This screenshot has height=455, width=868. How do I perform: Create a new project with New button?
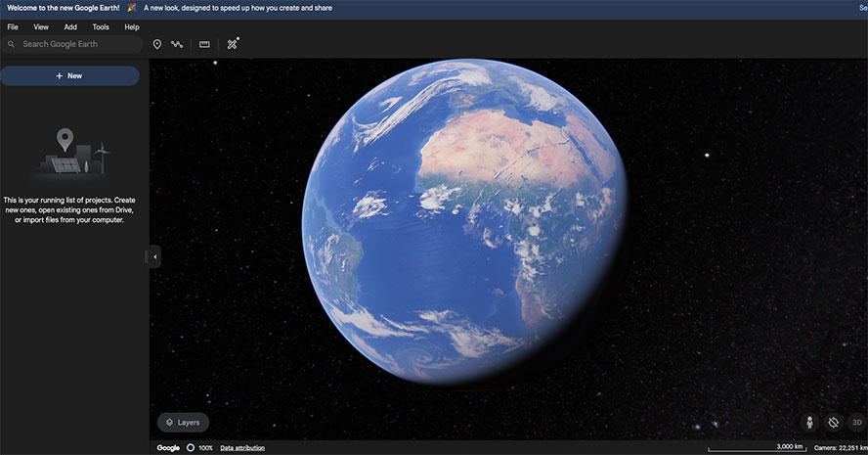(69, 76)
